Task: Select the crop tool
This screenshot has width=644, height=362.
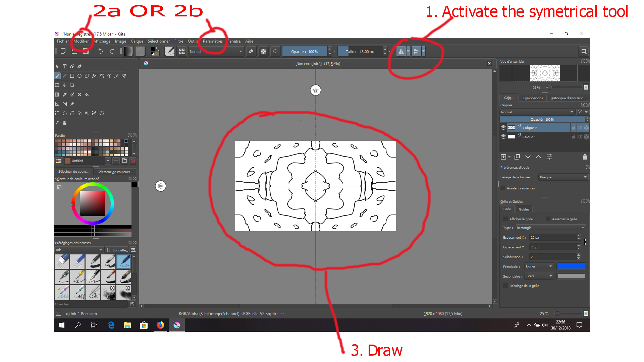Action: 72,85
